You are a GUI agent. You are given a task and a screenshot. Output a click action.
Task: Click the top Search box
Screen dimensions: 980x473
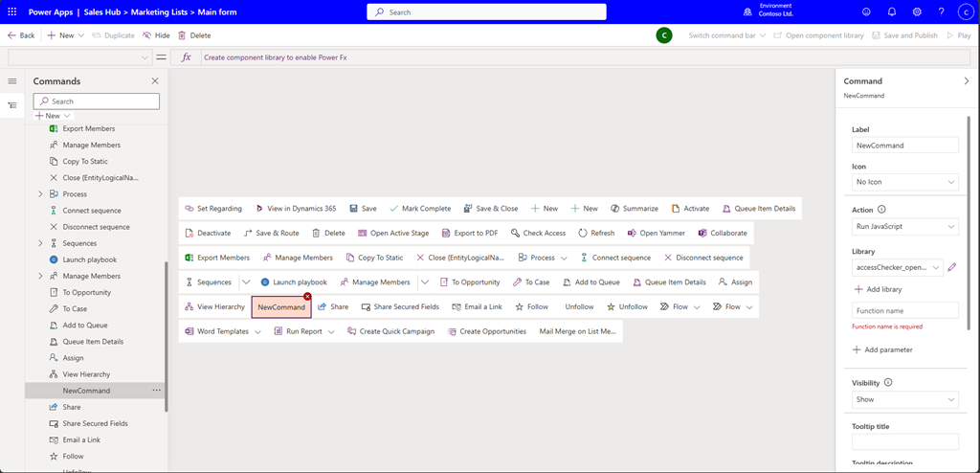click(486, 11)
